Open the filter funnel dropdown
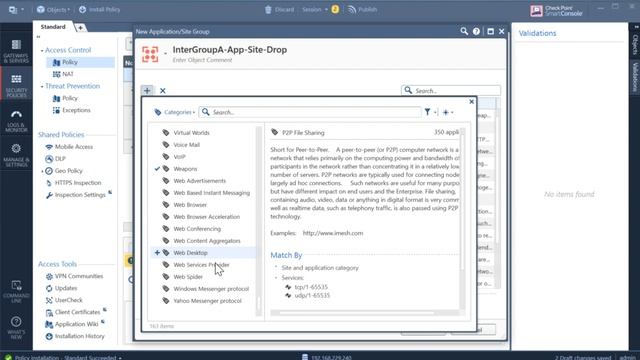This screenshot has height=360, width=640. (x=430, y=112)
